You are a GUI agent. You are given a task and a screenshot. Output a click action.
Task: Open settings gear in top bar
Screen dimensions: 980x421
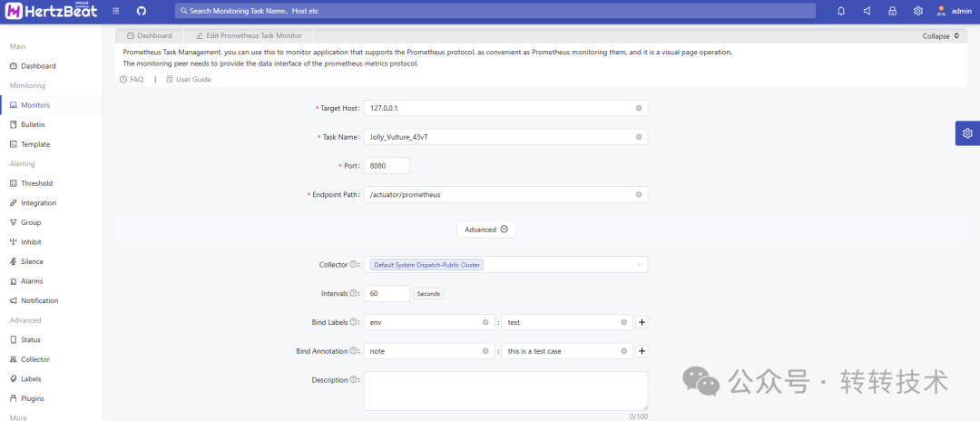tap(918, 11)
